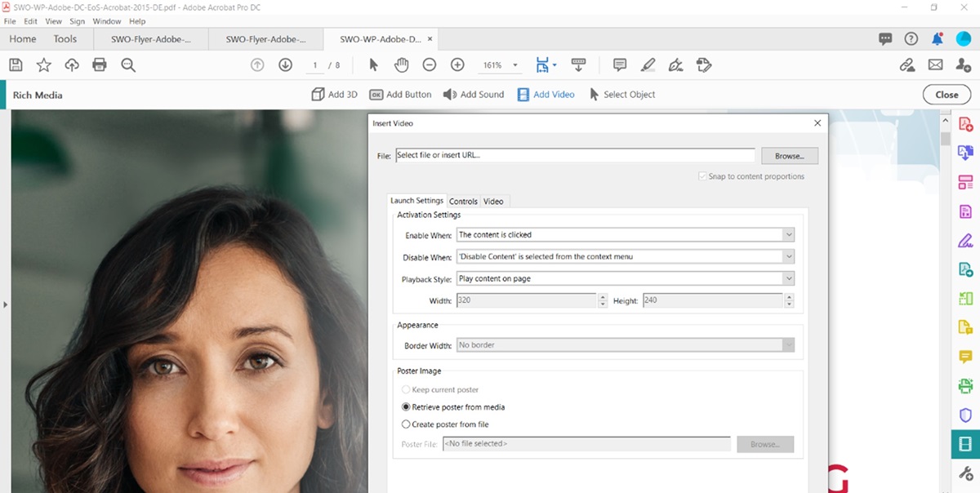The width and height of the screenshot is (980, 493).
Task: Open the Add Sound tool
Action: tap(474, 94)
